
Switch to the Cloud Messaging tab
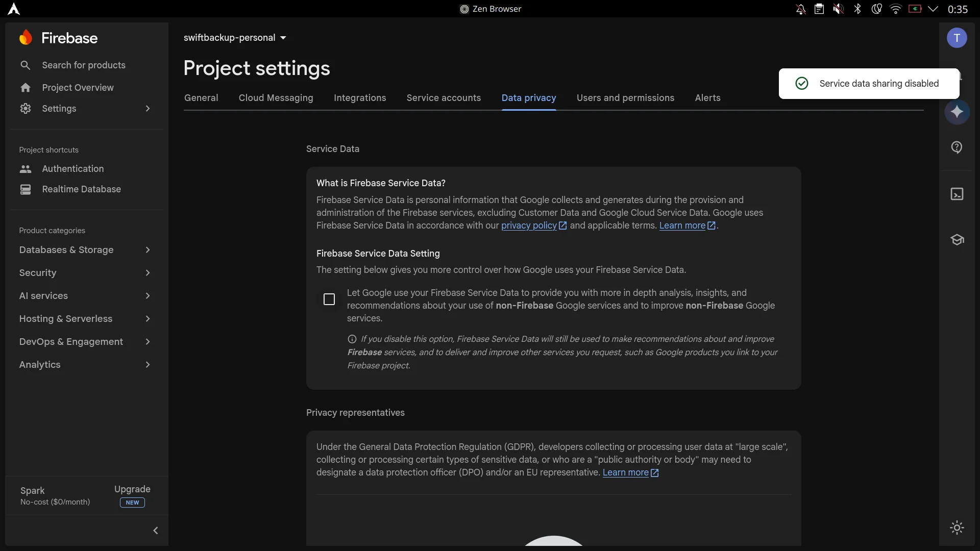(276, 98)
